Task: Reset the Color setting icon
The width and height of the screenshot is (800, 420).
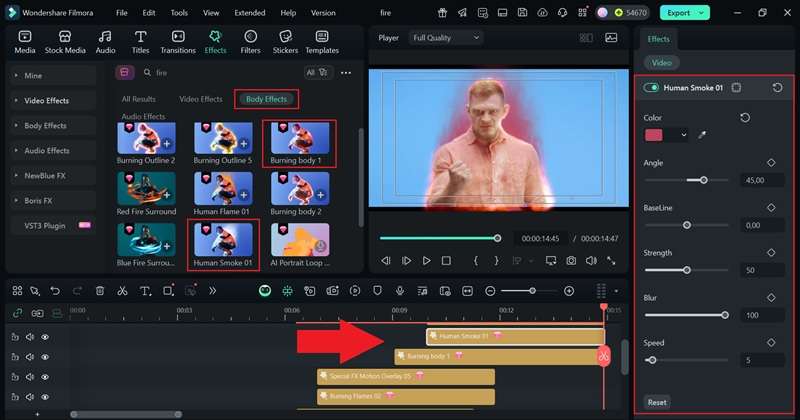Action: (x=745, y=118)
